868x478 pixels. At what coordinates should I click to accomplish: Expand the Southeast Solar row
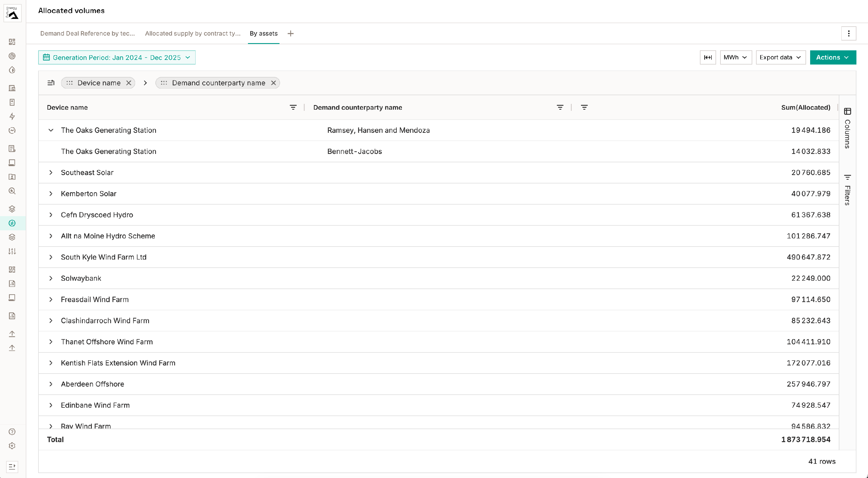point(51,172)
